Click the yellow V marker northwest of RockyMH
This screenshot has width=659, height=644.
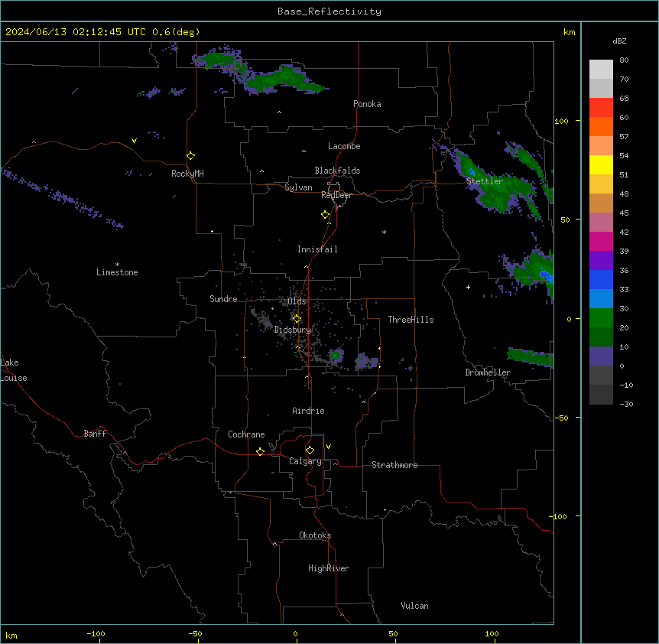click(x=134, y=141)
